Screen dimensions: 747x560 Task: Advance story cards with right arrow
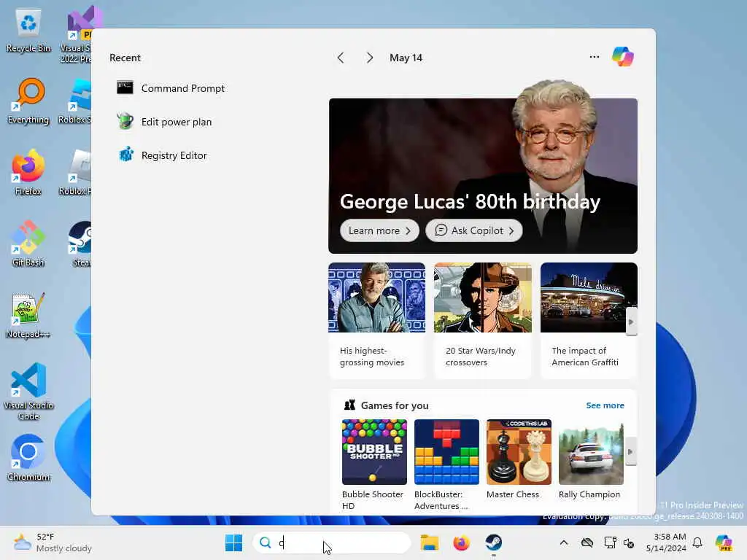click(631, 322)
